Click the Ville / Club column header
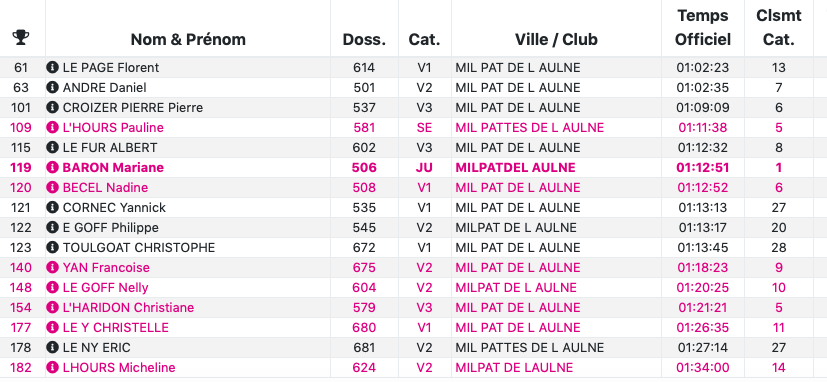The image size is (827, 382). [x=556, y=39]
